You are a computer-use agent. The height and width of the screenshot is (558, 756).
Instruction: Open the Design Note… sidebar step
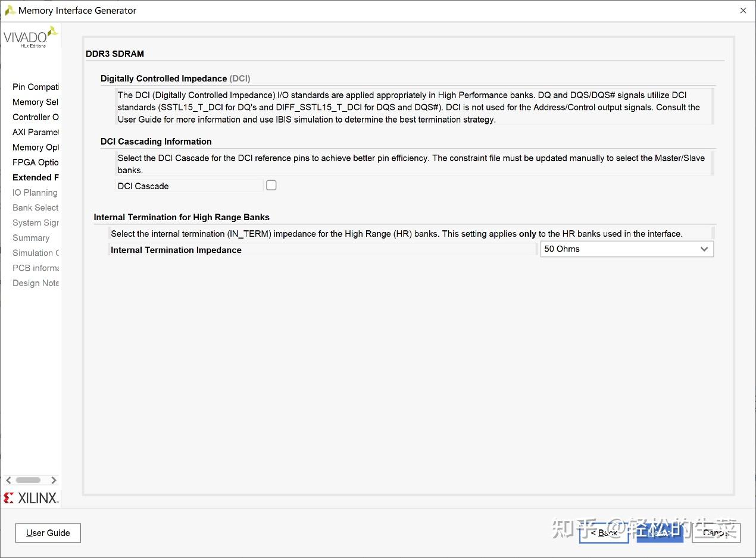[36, 283]
